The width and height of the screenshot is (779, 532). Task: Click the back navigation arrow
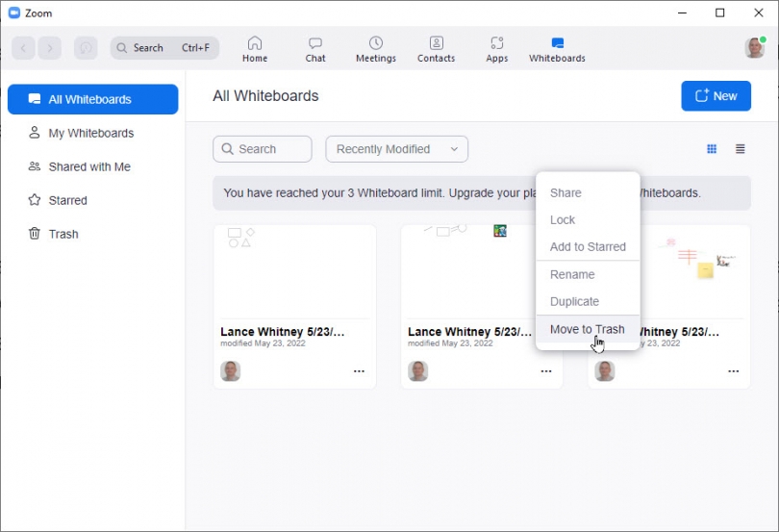coord(24,48)
